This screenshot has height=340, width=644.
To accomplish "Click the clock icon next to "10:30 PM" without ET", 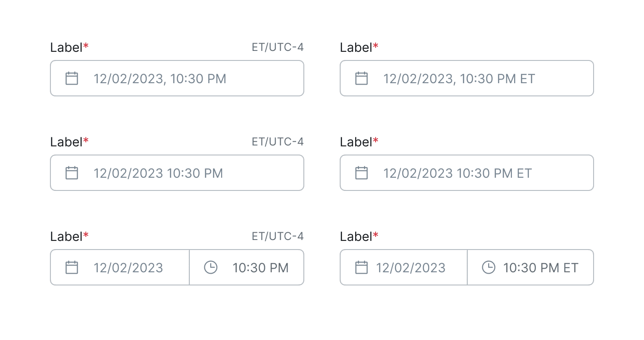I will pos(211,267).
